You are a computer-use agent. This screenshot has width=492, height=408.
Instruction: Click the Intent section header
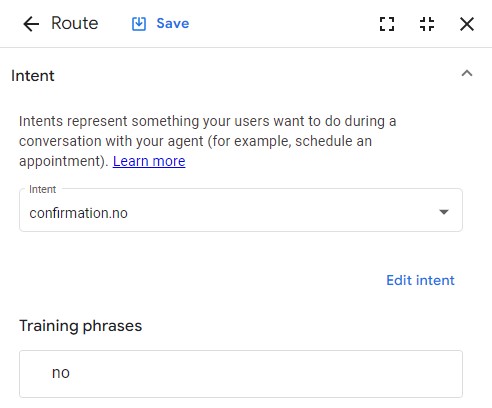tap(33, 76)
